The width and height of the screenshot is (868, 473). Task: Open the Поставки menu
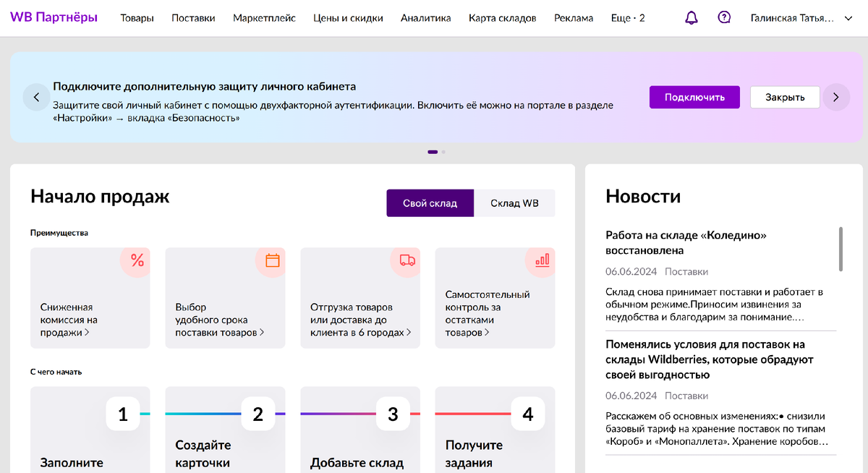pyautogui.click(x=193, y=18)
